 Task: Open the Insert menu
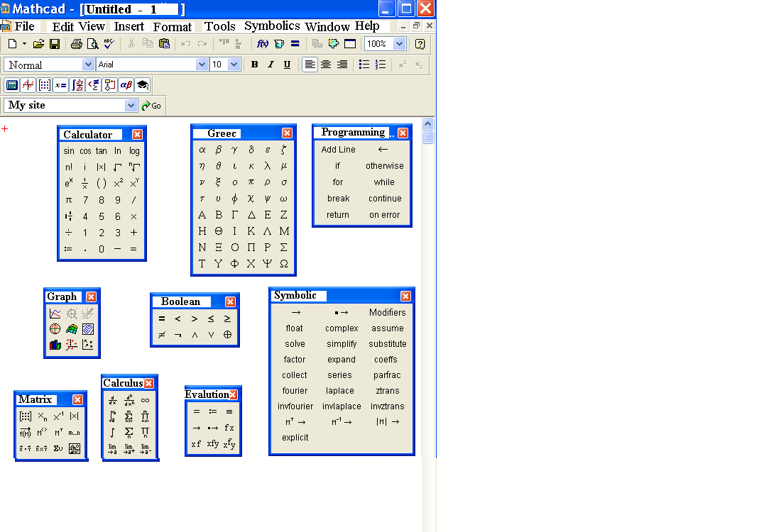pos(129,26)
